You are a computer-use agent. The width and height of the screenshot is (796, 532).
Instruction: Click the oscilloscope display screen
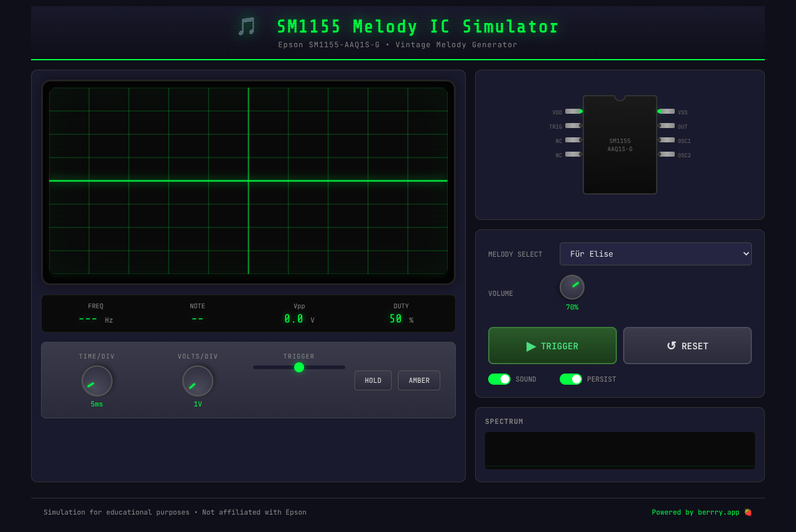248,181
